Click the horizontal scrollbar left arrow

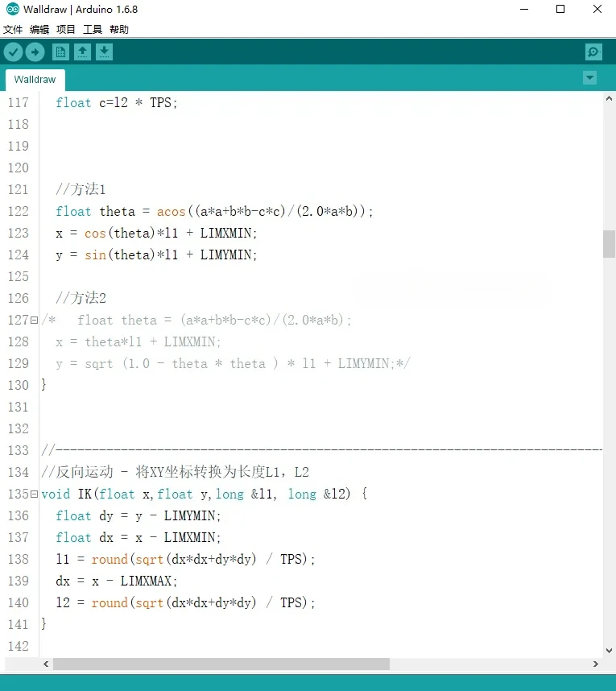click(x=46, y=664)
